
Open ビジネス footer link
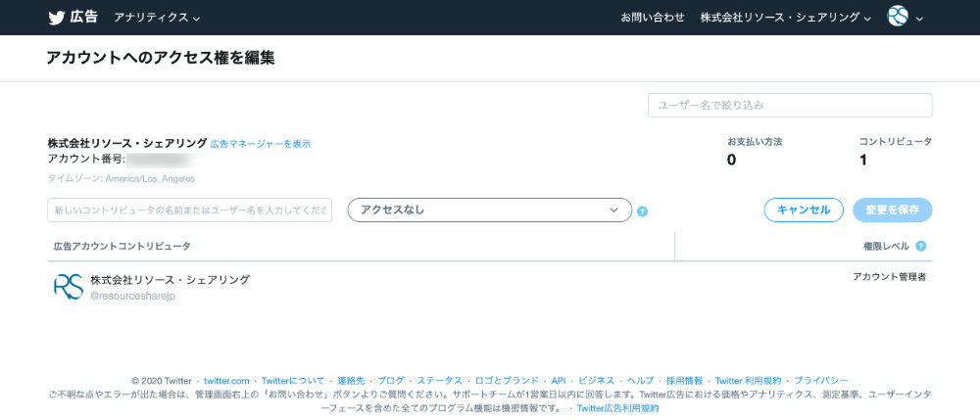pyautogui.click(x=596, y=381)
